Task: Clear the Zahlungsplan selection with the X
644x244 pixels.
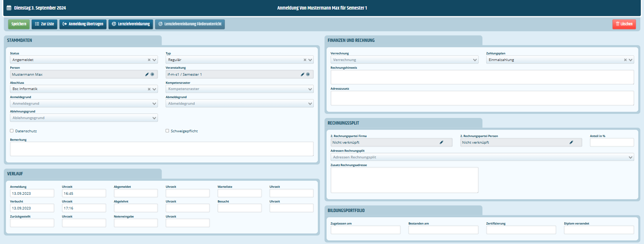Action: pyautogui.click(x=625, y=60)
